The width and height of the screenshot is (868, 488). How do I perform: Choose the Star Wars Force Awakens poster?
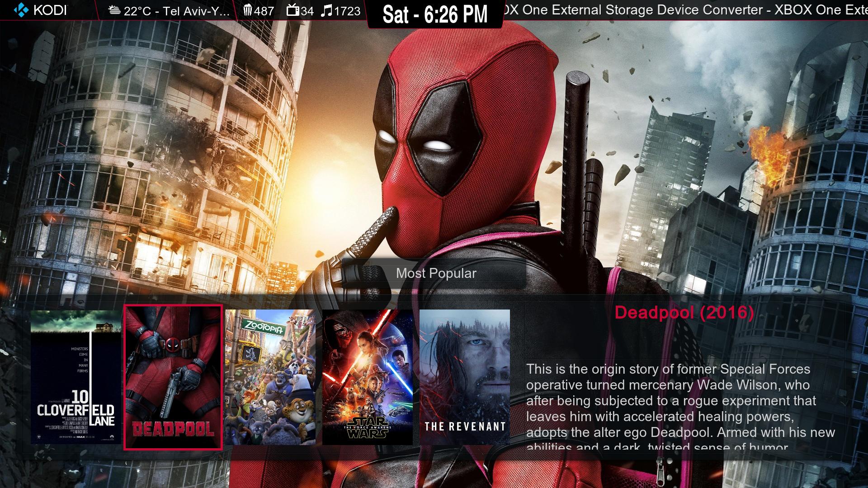367,377
